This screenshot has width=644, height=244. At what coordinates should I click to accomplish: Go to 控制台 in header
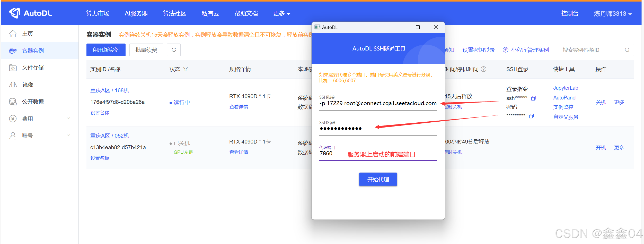[570, 14]
